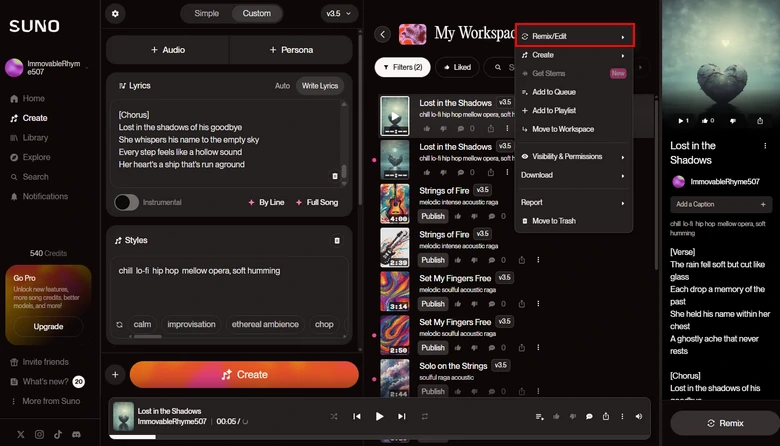Skip to previous track in player bar

point(357,416)
